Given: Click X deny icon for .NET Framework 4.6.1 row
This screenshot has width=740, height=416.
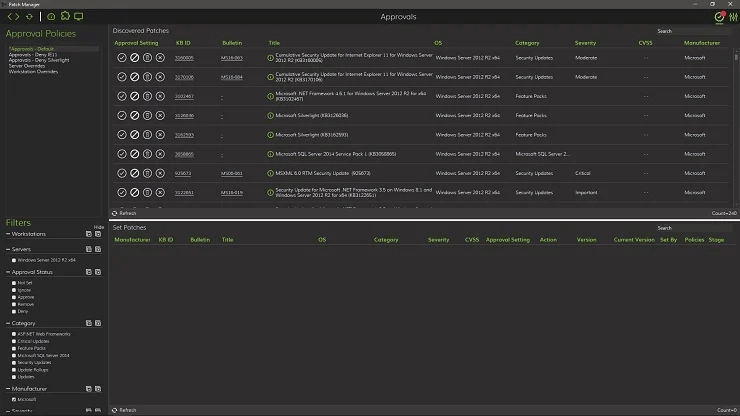Looking at the screenshot, I should [160, 96].
